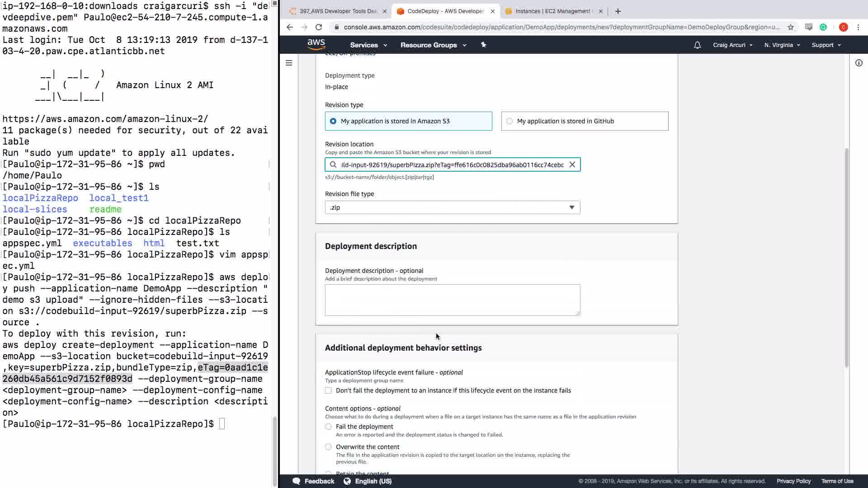Reload the browser page
This screenshot has width=868, height=488.
click(x=319, y=27)
